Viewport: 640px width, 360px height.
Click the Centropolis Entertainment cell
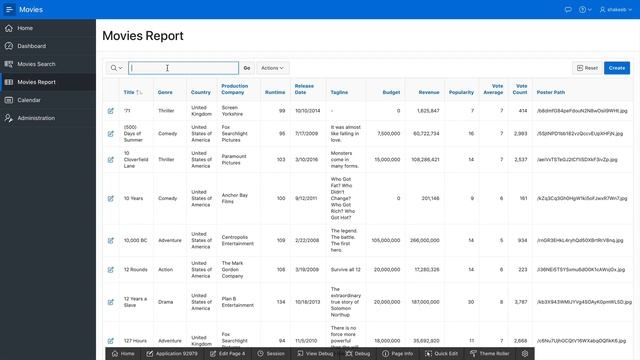pos(238,240)
